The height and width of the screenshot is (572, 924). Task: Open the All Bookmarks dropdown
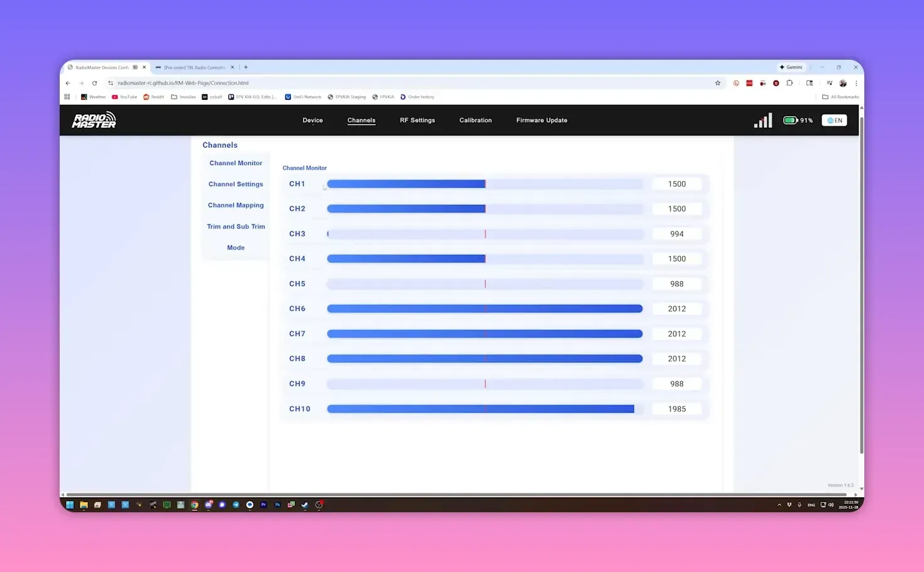(x=840, y=97)
